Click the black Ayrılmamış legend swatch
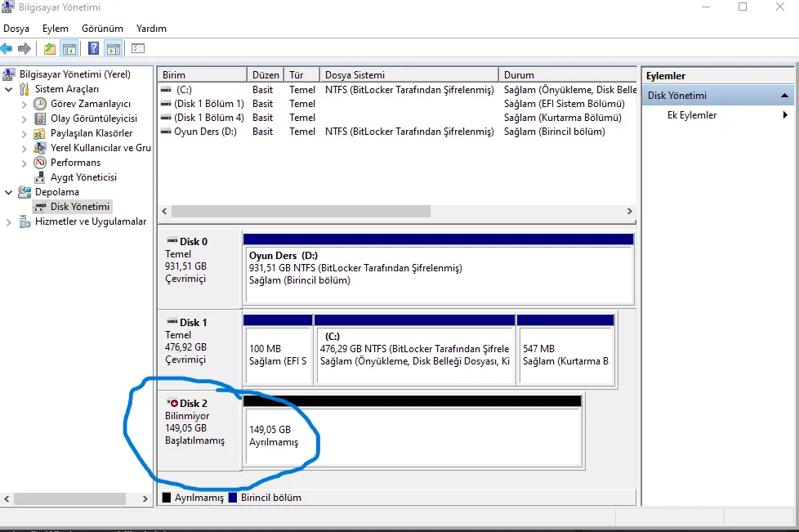 coord(167,498)
